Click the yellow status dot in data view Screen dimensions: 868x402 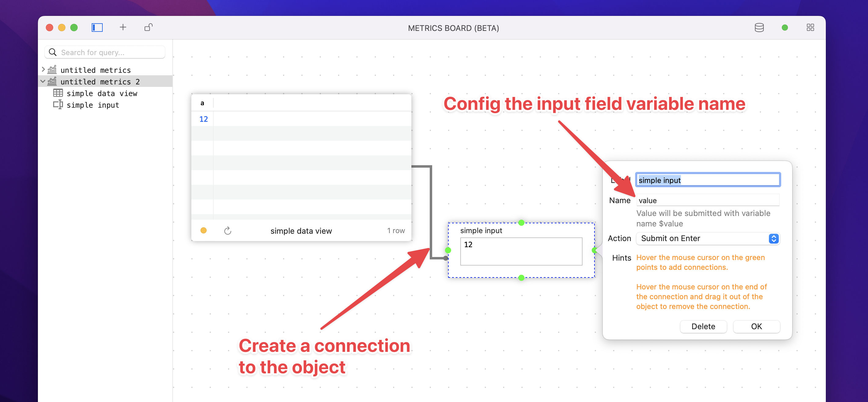pyautogui.click(x=204, y=231)
